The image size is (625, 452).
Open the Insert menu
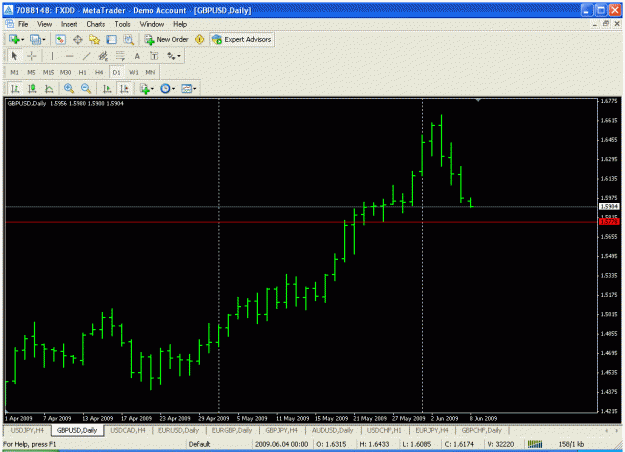click(69, 24)
